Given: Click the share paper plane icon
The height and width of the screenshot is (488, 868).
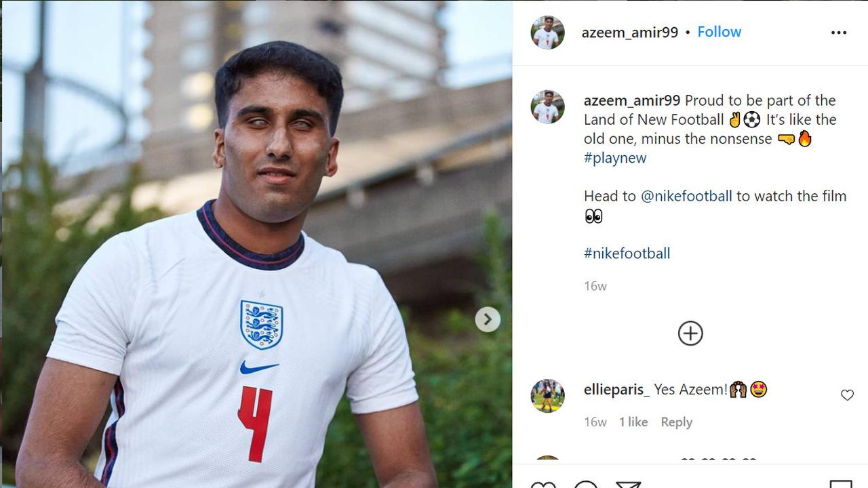Looking at the screenshot, I should (x=628, y=484).
